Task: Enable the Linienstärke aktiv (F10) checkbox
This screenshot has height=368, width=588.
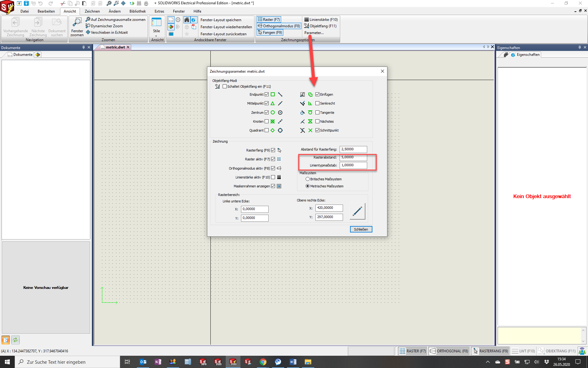Action: click(273, 177)
